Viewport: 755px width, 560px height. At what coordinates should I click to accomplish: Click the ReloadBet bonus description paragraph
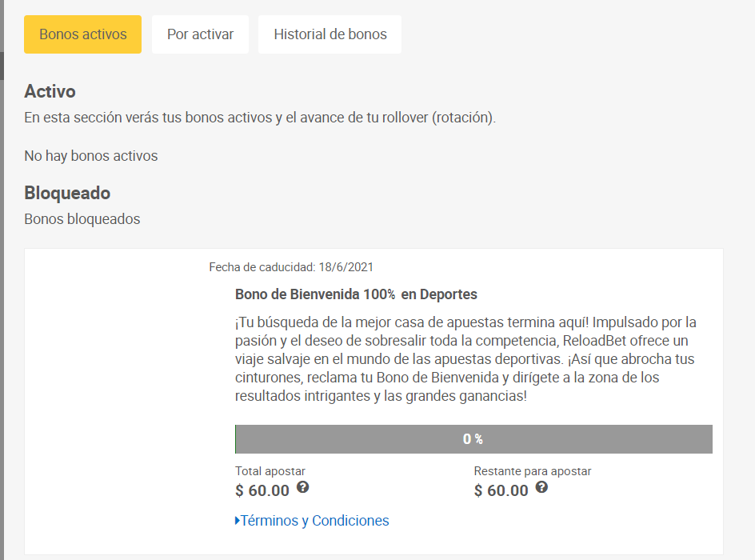[x=465, y=359]
